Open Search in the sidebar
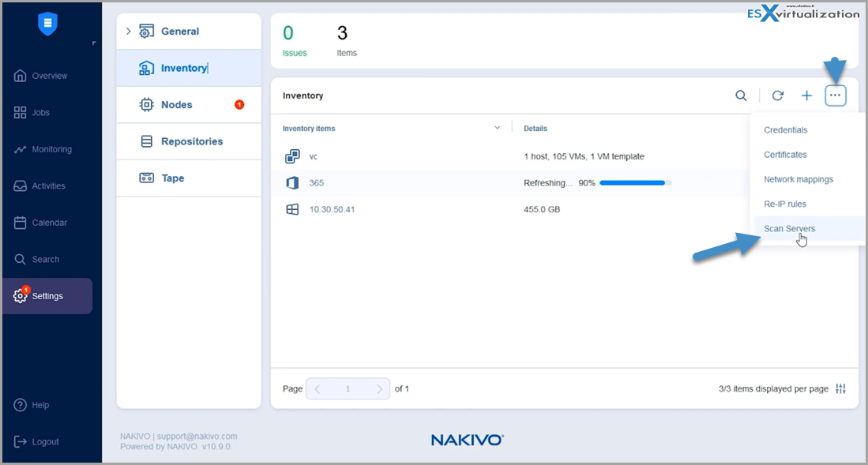 pos(36,259)
